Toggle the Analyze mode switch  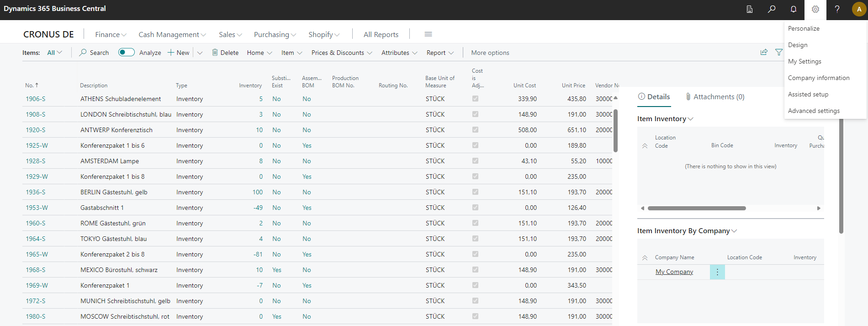127,52
